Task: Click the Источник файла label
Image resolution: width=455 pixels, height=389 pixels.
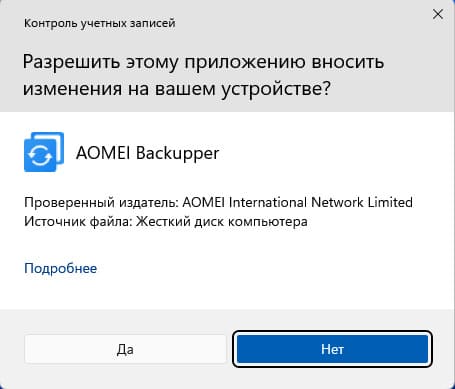Action: point(78,222)
